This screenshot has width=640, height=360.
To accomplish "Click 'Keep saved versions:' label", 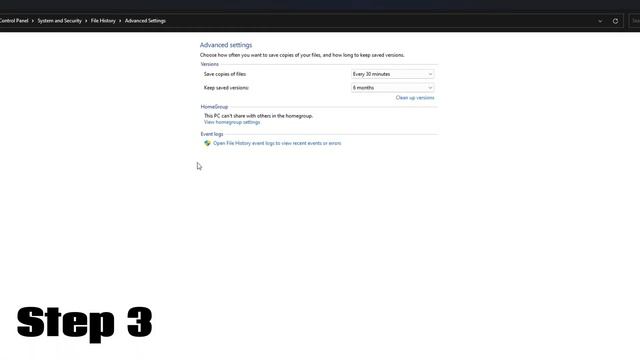I will click(x=226, y=88).
